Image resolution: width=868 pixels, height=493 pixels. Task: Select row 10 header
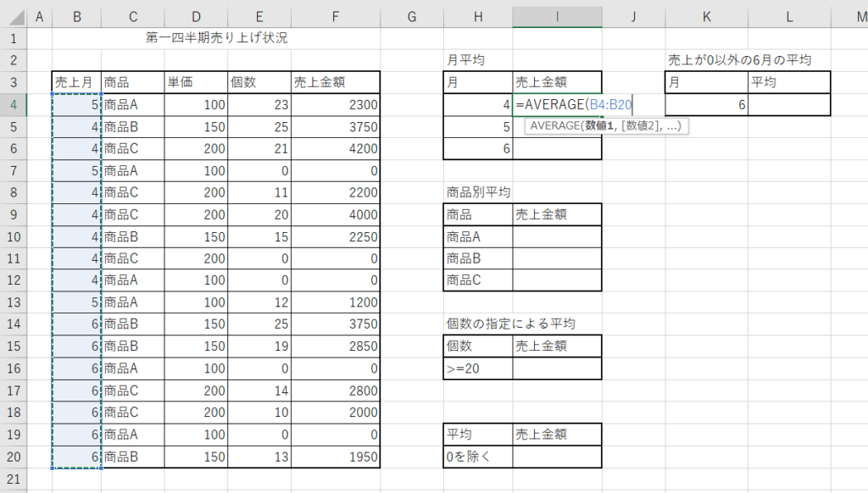coord(14,236)
